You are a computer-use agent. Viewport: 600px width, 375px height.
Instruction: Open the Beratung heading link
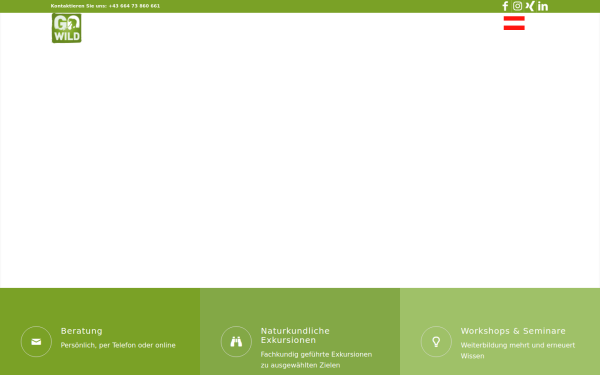point(82,331)
